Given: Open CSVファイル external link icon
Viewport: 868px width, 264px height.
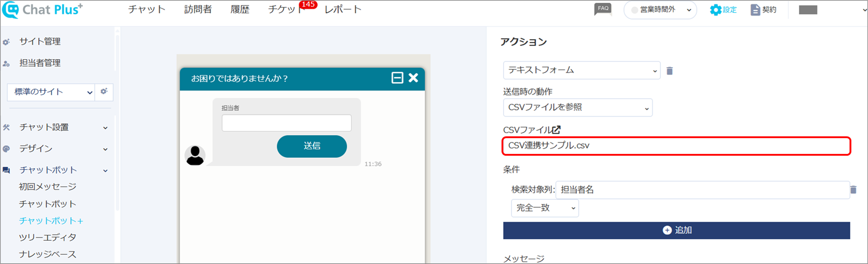Looking at the screenshot, I should [x=556, y=130].
